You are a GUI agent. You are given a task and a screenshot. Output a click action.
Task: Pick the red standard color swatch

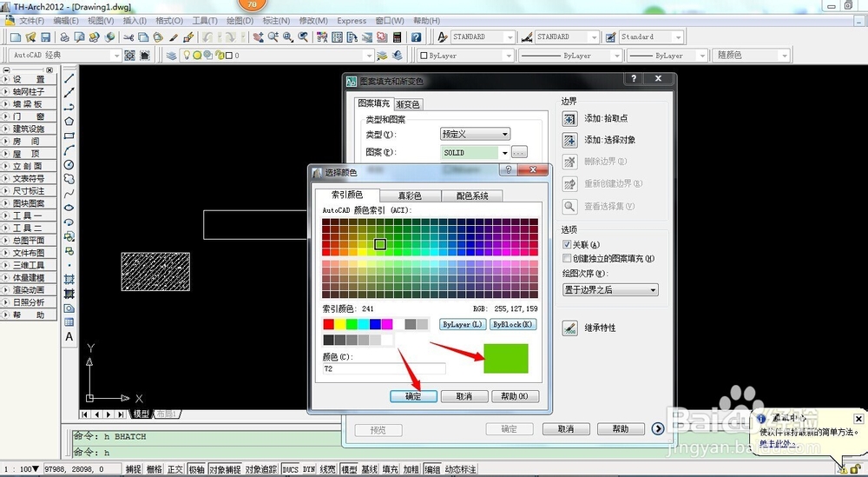(329, 324)
